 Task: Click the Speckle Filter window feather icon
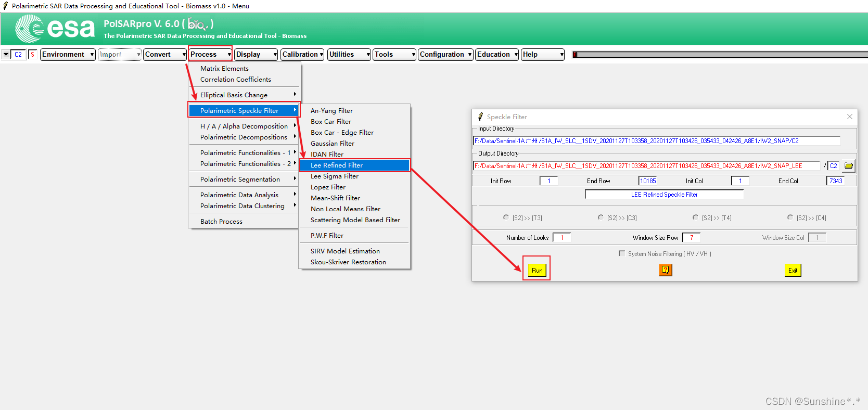point(480,117)
